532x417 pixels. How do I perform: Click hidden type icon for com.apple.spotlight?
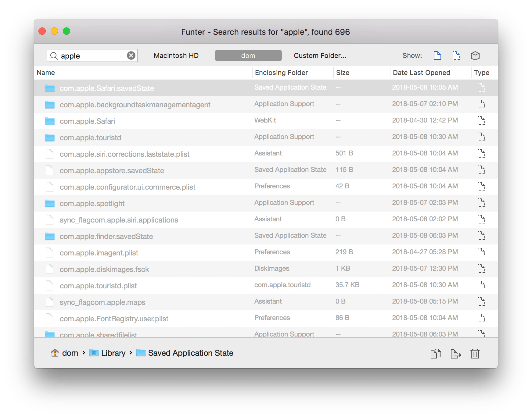tap(481, 203)
